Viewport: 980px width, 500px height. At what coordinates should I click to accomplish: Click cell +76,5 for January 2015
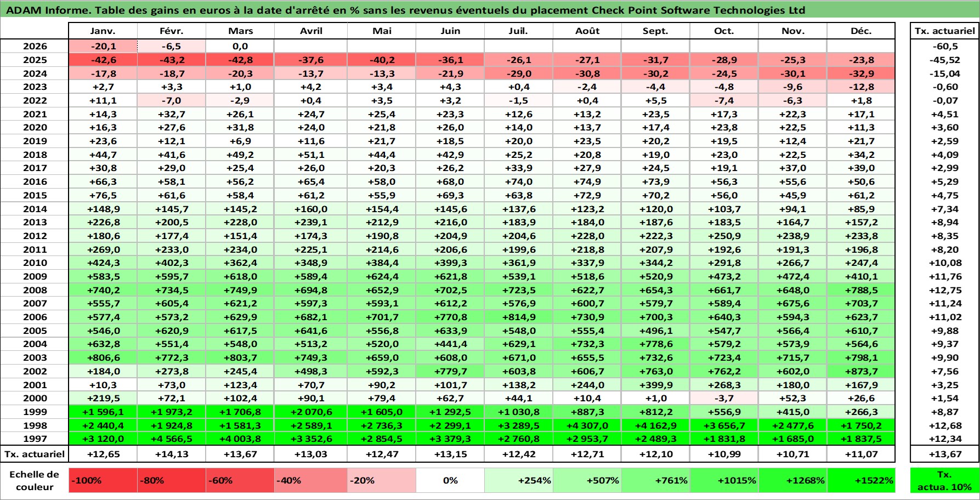(x=103, y=195)
